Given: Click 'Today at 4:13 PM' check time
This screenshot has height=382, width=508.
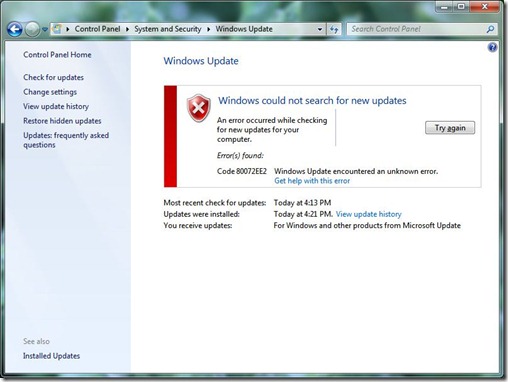Looking at the screenshot, I should tap(302, 203).
